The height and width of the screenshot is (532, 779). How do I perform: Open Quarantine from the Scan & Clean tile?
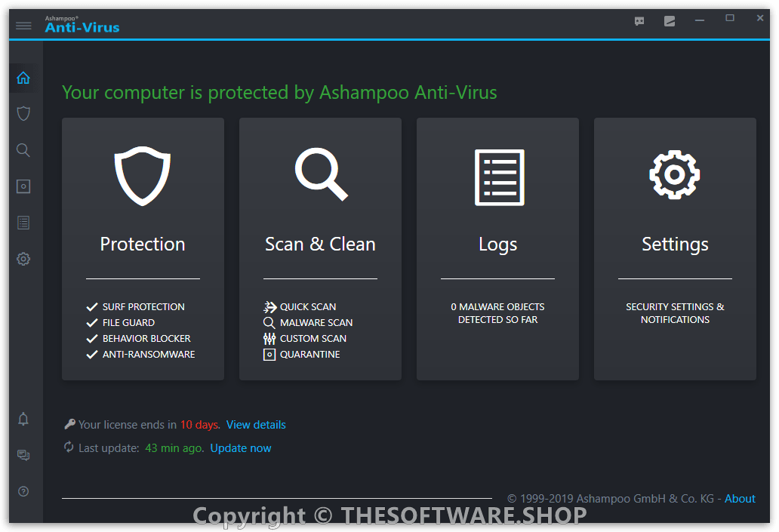(x=301, y=354)
